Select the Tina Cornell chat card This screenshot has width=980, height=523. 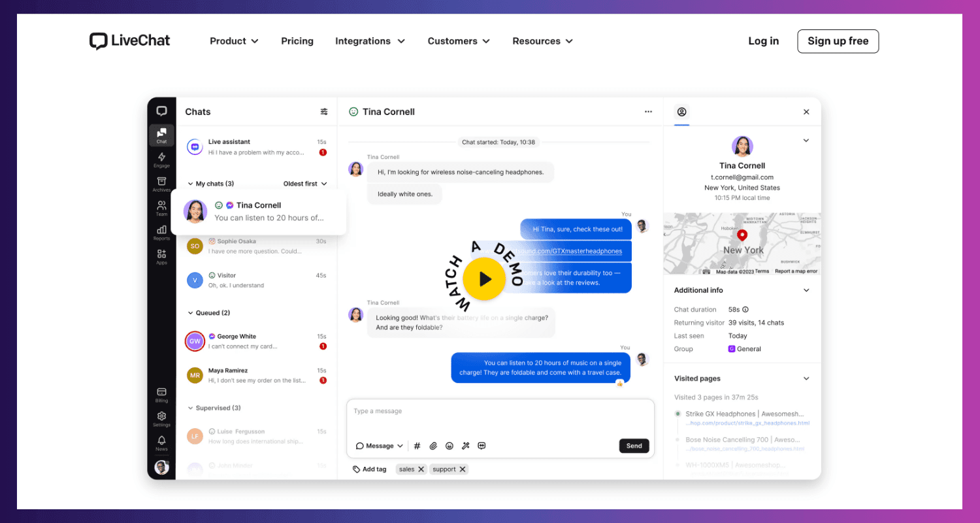[x=259, y=211]
